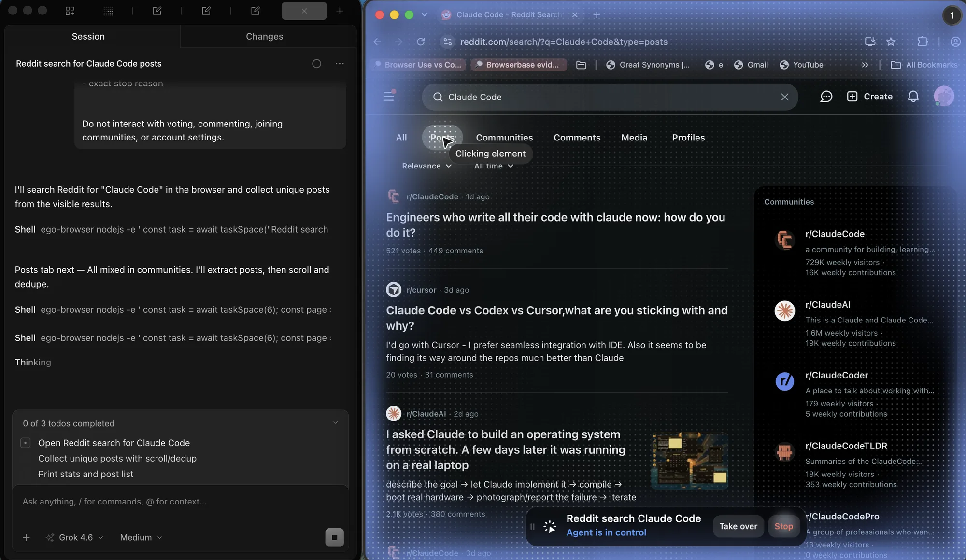The width and height of the screenshot is (966, 560).
Task: Open the Gmail bookmark
Action: 751,65
